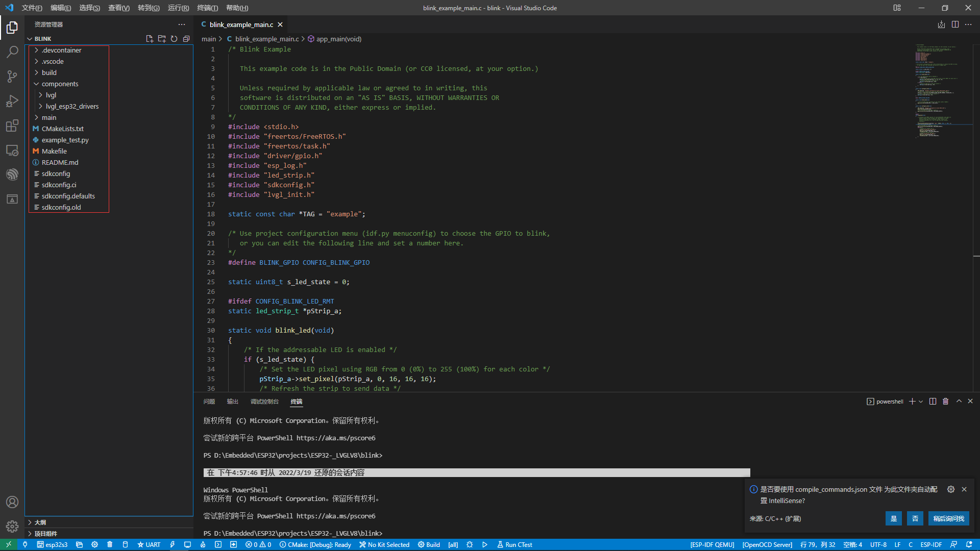Maximize the terminal panel with the up chevron

(959, 402)
